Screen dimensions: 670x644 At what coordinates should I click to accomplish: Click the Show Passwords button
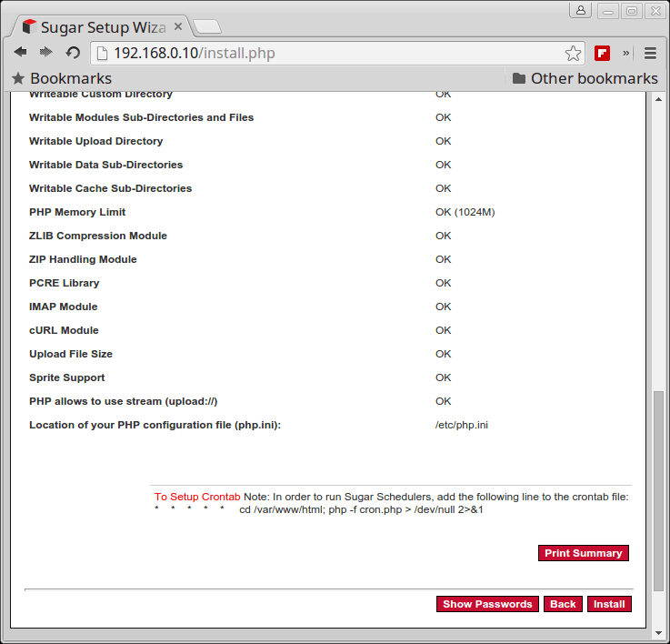487,604
